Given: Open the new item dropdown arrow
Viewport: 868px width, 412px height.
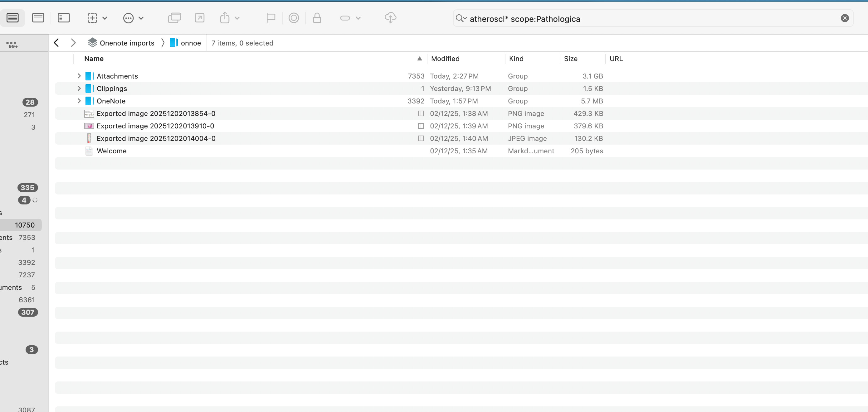Looking at the screenshot, I should pos(105,18).
